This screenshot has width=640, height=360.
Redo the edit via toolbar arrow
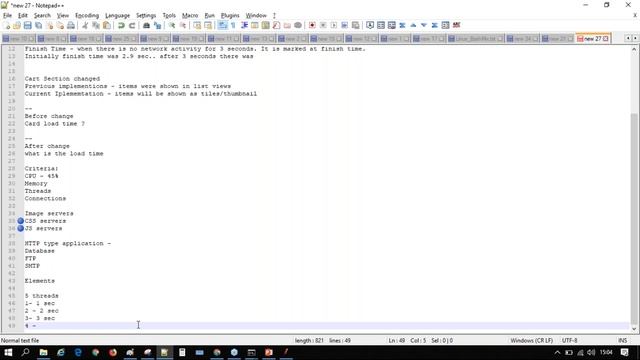(x=132, y=25)
